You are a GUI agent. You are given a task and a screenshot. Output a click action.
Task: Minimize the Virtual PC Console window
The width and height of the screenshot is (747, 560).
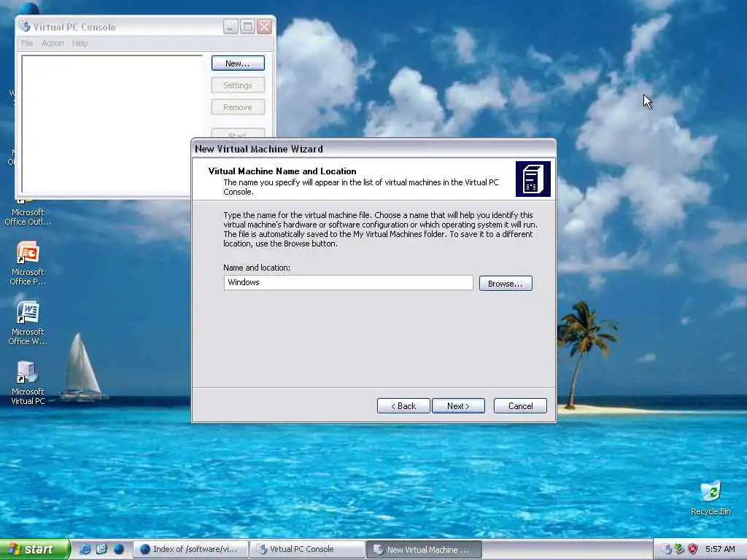click(231, 26)
